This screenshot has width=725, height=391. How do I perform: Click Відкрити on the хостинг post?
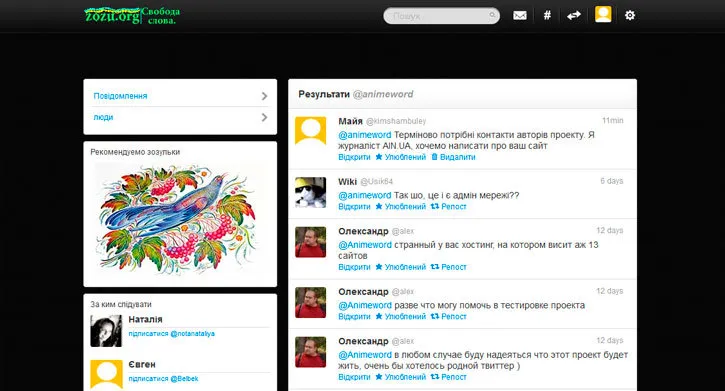pos(354,267)
